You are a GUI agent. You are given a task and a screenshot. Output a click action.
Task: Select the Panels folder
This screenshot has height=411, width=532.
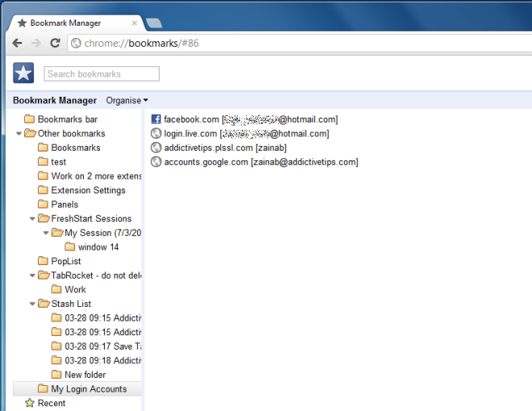coord(64,205)
